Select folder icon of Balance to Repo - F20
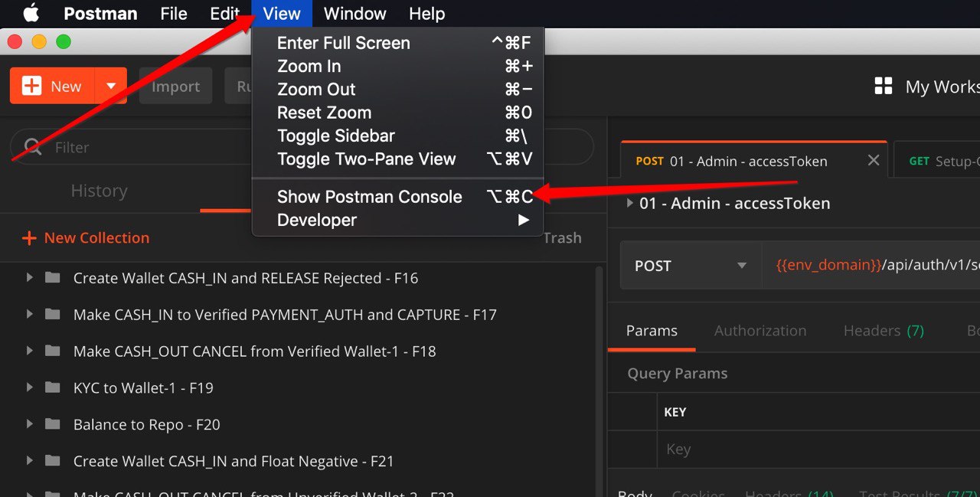Image resolution: width=980 pixels, height=497 pixels. point(52,424)
